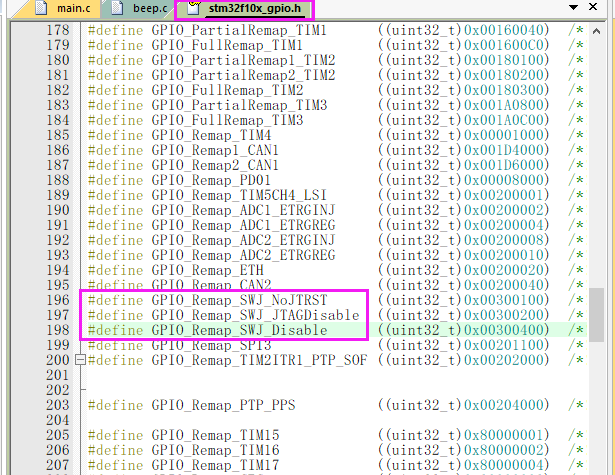The image size is (615, 475).
Task: Click GPIO_Remap_ADC1_ETRGINJ macro name
Action: (243, 210)
